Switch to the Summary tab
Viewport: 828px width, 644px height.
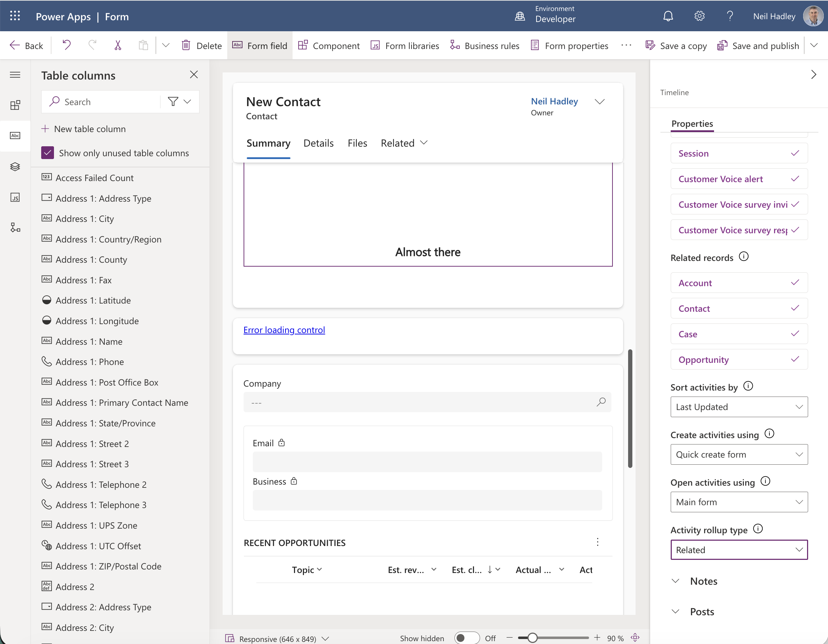[268, 143]
